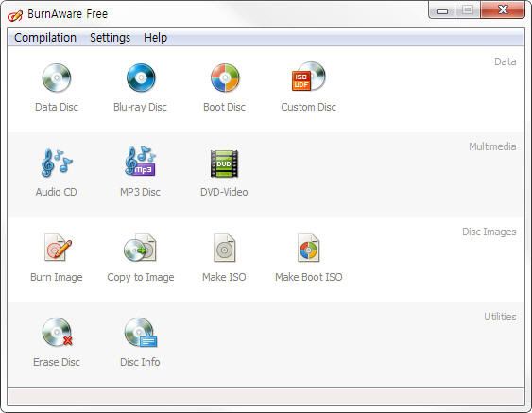Open the Data Disc tool

click(57, 87)
